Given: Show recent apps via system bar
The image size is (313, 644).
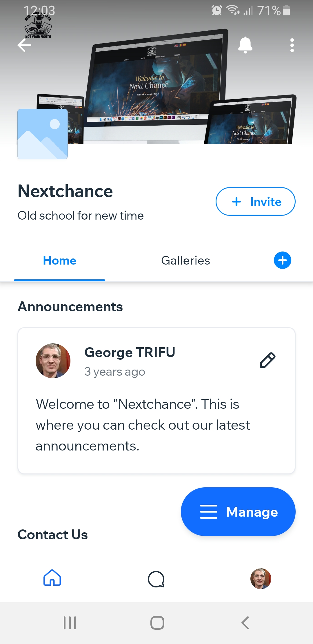Looking at the screenshot, I should pos(70,623).
